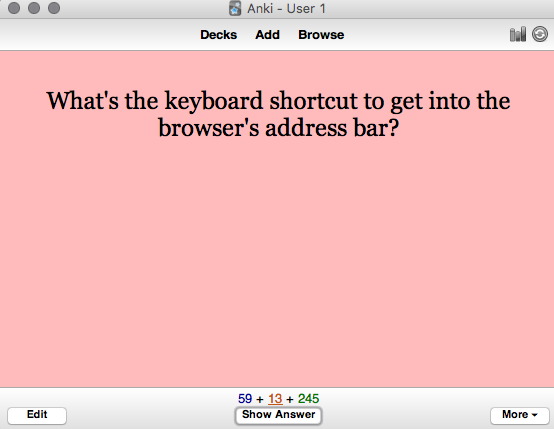Close the Anki window
Screen dimensions: 554x429
click(x=14, y=8)
